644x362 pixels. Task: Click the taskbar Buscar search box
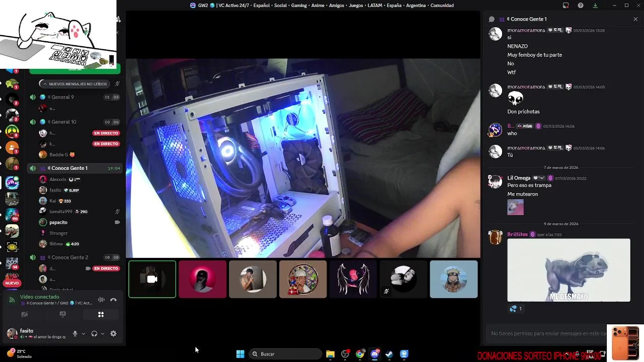point(285,354)
